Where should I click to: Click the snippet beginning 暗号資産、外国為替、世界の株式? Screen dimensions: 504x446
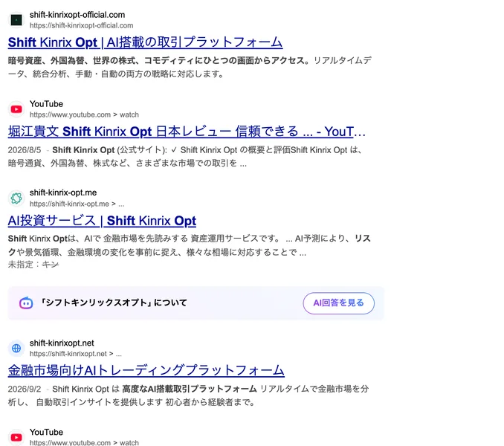[x=190, y=67]
